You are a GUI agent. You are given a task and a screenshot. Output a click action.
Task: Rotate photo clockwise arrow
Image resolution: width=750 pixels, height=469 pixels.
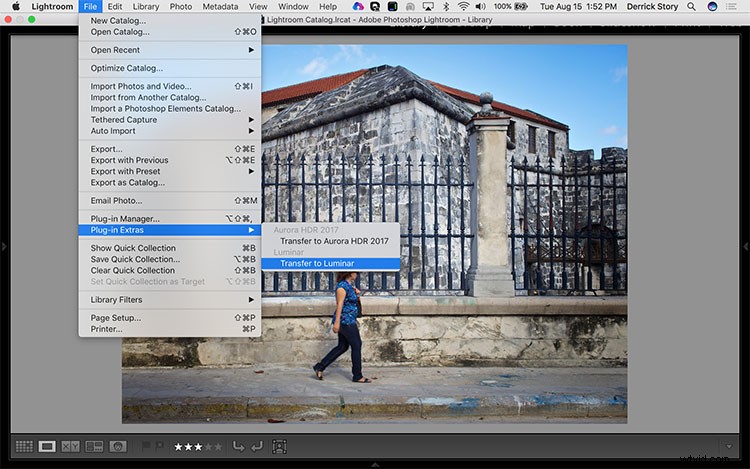257,447
